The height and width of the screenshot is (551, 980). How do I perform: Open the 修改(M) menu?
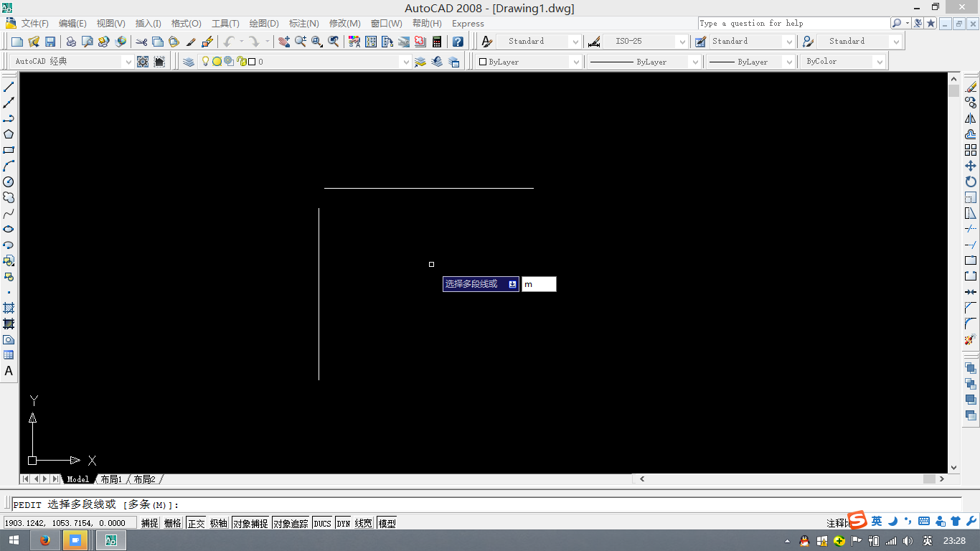(344, 24)
